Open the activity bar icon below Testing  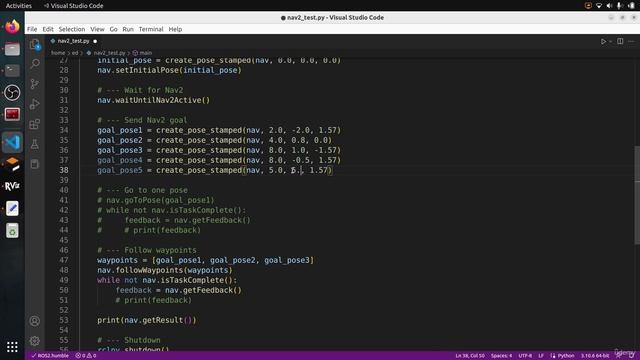35,164
